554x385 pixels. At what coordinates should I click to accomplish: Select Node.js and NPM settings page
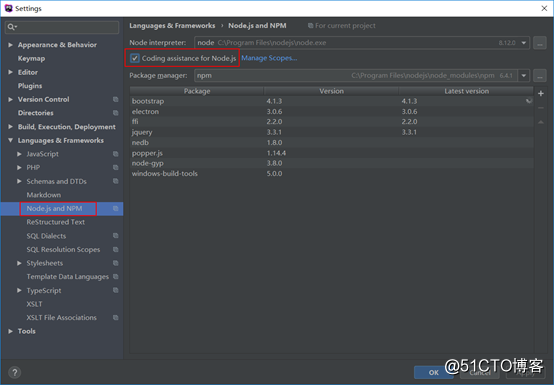point(54,208)
